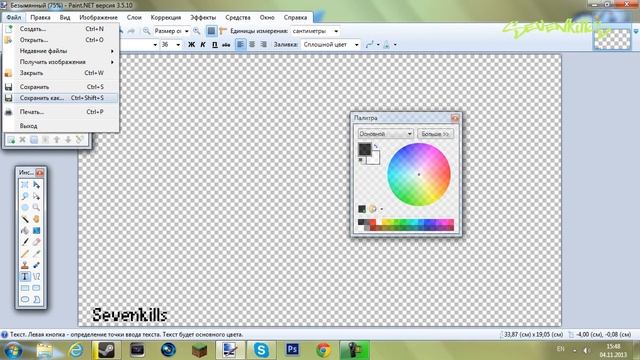Open the Эффекты menu
Viewport: 640px width, 360px height.
pyautogui.click(x=203, y=18)
